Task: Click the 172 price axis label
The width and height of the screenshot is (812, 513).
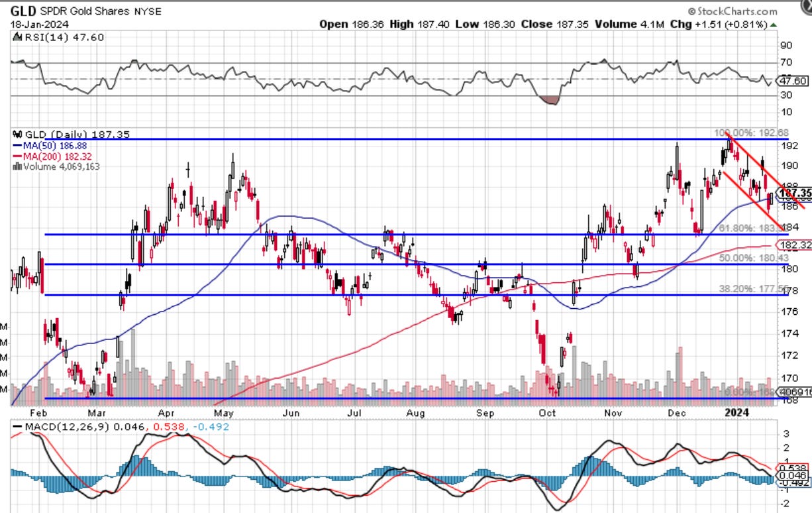Action: click(789, 356)
